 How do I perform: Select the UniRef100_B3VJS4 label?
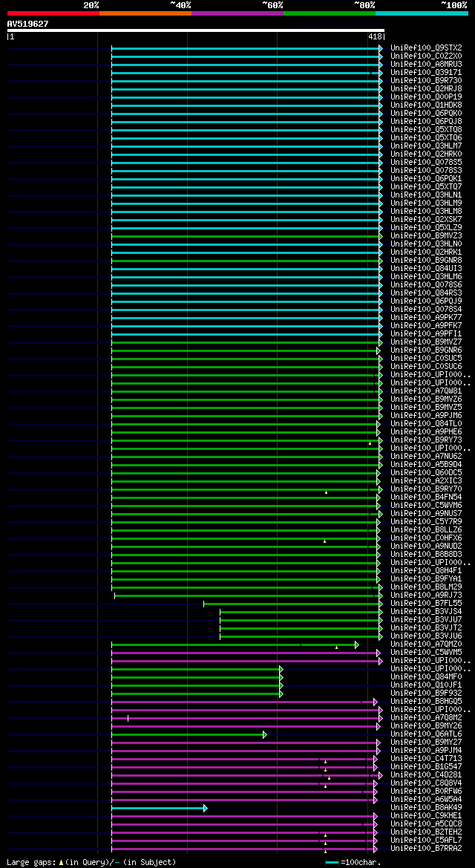click(x=426, y=611)
